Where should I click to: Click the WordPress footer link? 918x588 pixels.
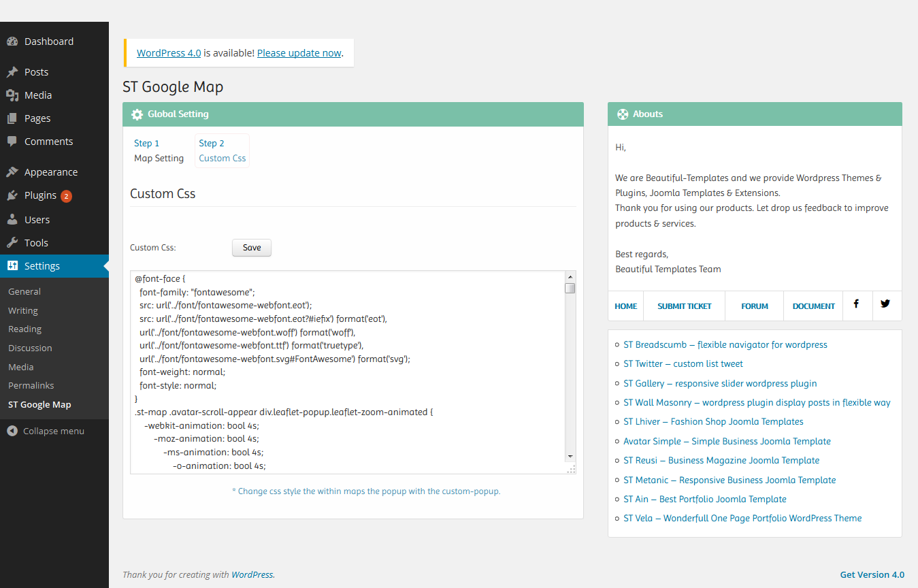252,575
